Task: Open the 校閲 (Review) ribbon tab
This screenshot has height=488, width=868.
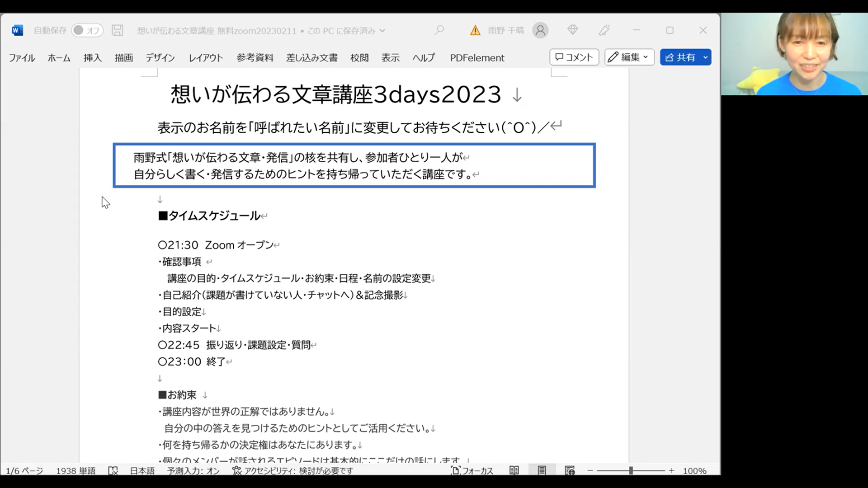Action: [x=359, y=58]
